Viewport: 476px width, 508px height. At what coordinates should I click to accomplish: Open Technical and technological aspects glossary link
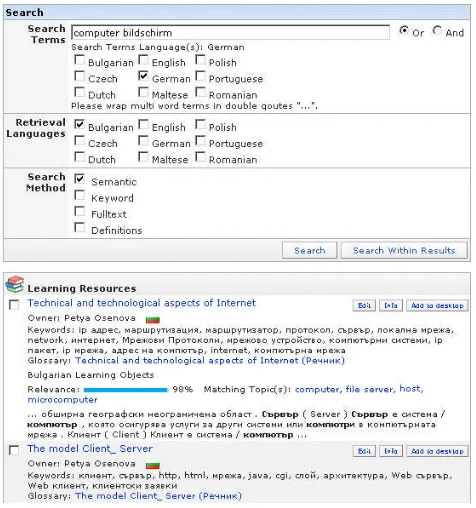(210, 360)
